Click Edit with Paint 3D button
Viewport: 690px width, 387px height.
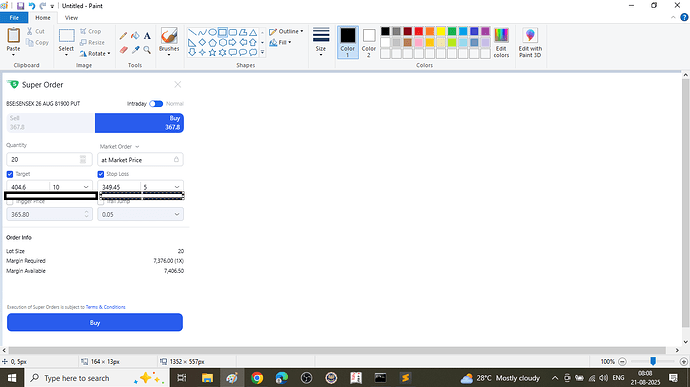click(530, 42)
